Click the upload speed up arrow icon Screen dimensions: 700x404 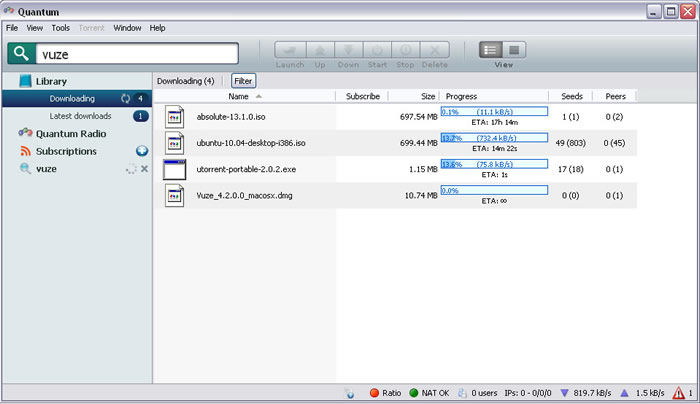(625, 393)
